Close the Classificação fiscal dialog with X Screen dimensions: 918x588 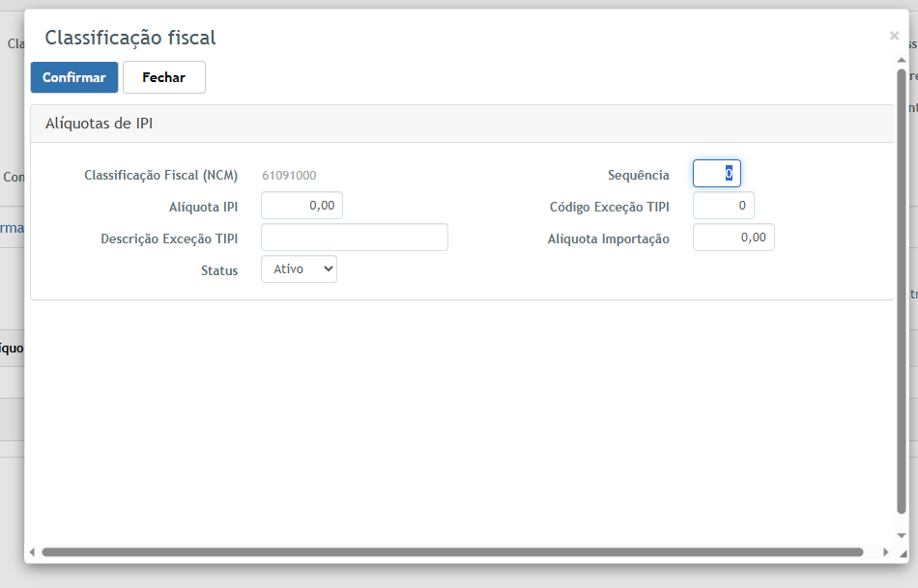(x=894, y=36)
